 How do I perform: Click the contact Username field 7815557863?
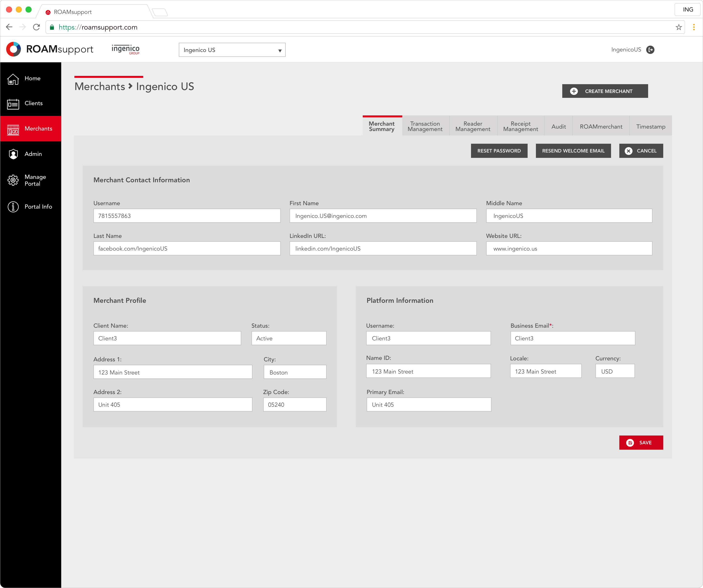click(x=187, y=216)
